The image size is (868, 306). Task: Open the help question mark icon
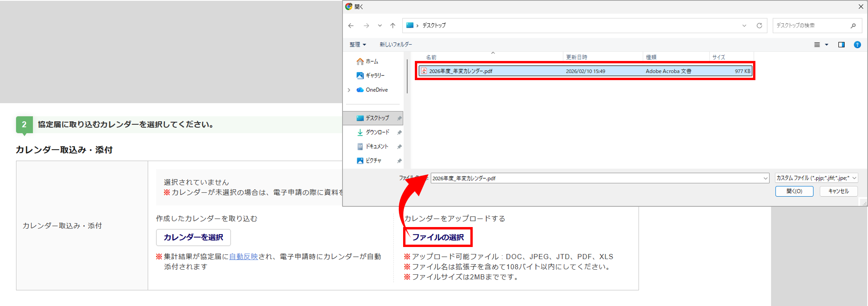click(x=857, y=45)
